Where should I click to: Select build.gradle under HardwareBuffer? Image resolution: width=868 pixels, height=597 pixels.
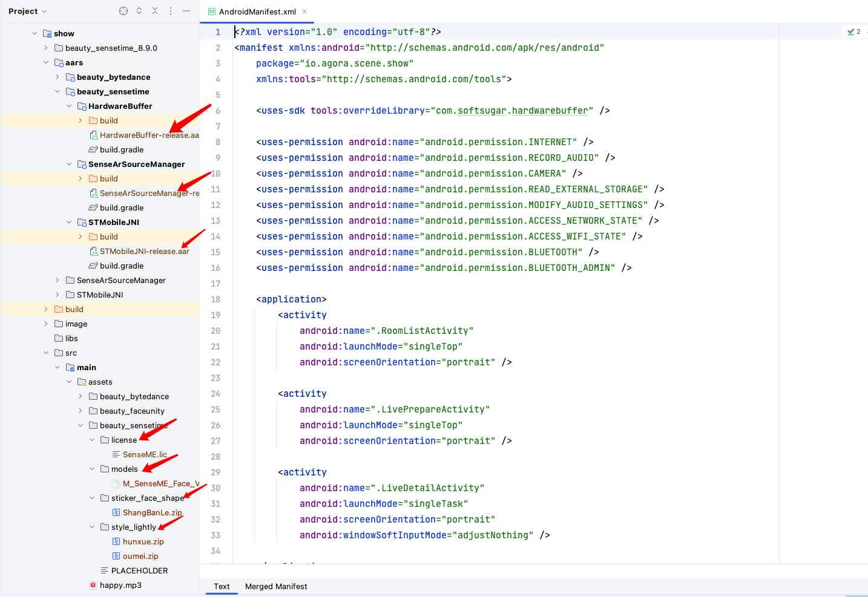pyautogui.click(x=122, y=149)
